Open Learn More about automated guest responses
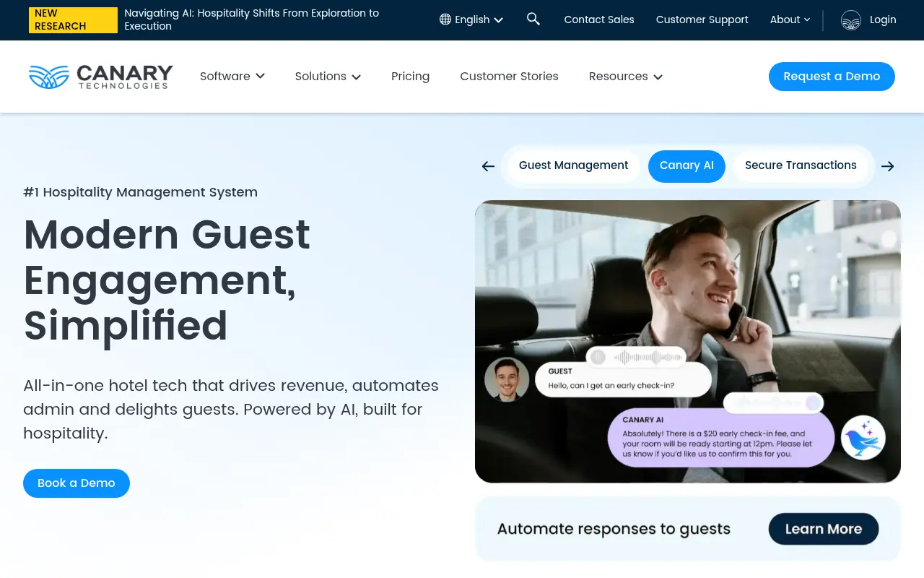The width and height of the screenshot is (924, 578). click(x=823, y=528)
